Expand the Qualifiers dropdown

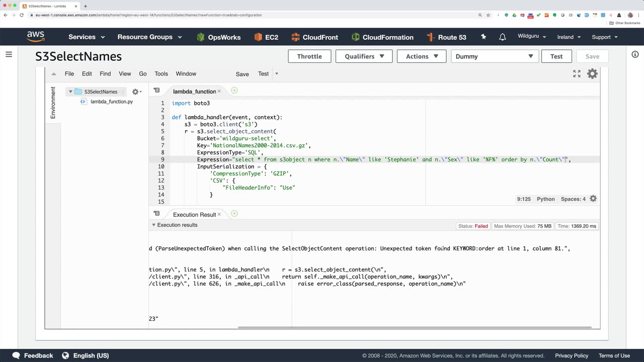(x=364, y=56)
